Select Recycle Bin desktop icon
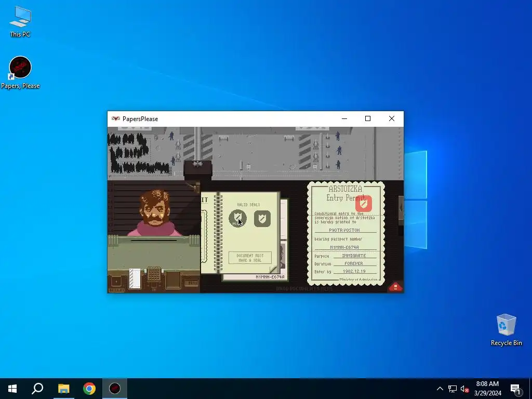 [x=506, y=330]
